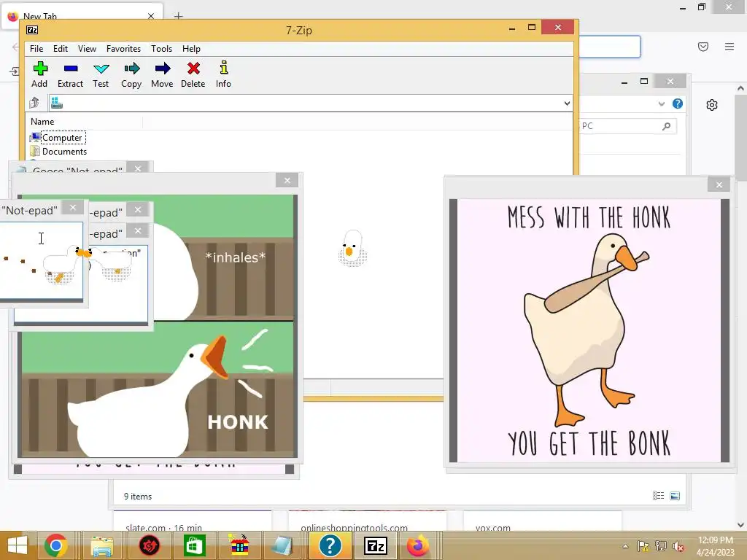Click the blue help icon in Explorer window

tap(678, 104)
